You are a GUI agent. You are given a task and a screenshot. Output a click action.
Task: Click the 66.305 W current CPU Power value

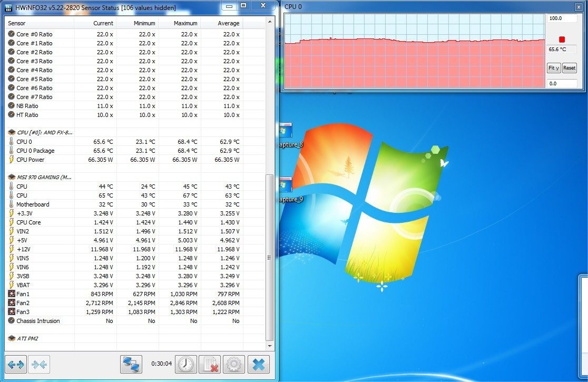101,160
